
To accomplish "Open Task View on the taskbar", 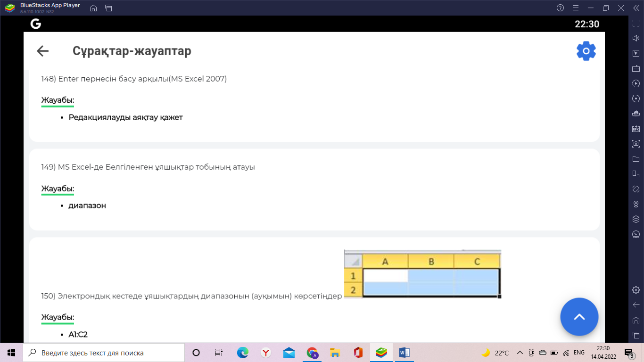I will [219, 353].
